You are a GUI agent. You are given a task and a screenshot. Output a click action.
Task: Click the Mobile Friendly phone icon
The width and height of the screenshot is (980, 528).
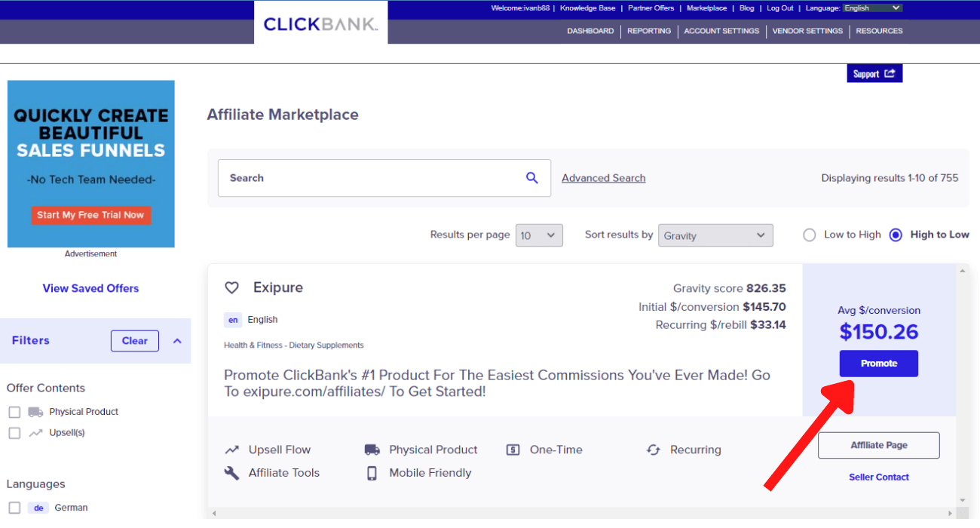[x=372, y=473]
